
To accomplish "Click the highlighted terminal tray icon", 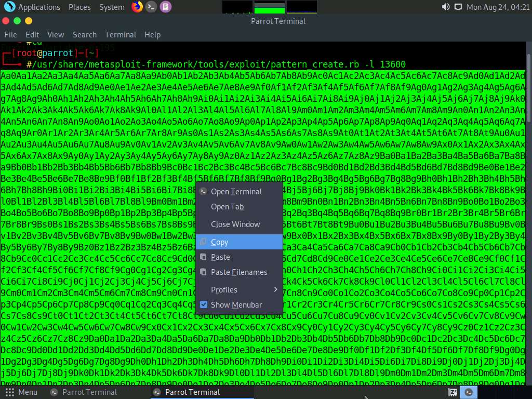I will [469, 392].
